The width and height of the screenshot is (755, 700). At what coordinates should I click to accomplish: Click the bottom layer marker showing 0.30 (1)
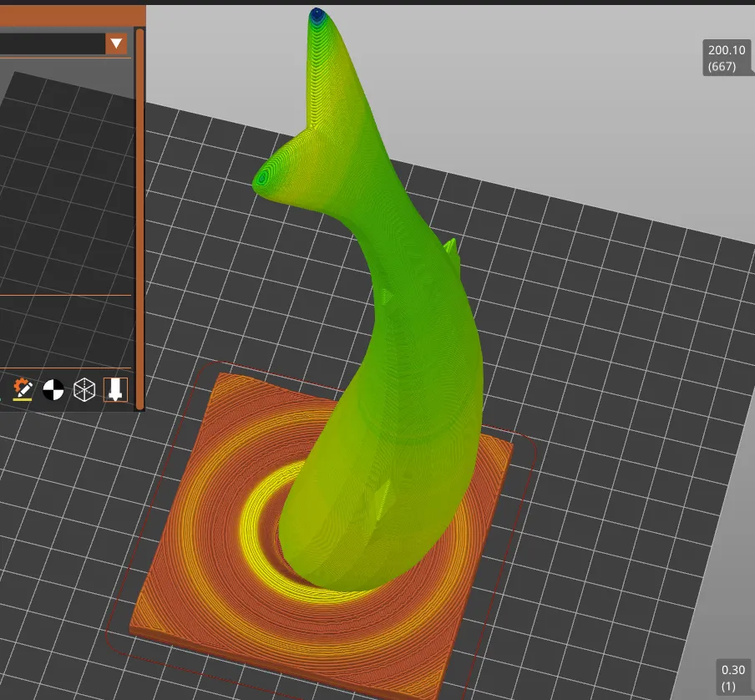[x=732, y=677]
